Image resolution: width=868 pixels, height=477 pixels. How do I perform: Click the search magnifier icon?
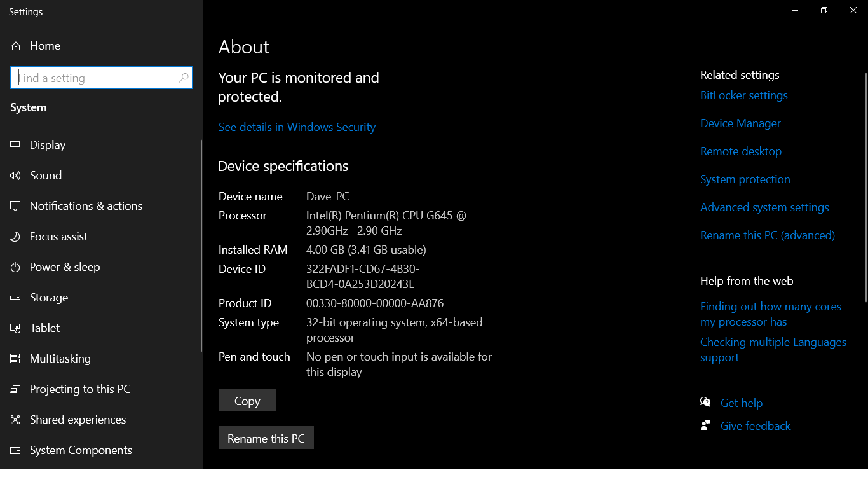pos(184,78)
